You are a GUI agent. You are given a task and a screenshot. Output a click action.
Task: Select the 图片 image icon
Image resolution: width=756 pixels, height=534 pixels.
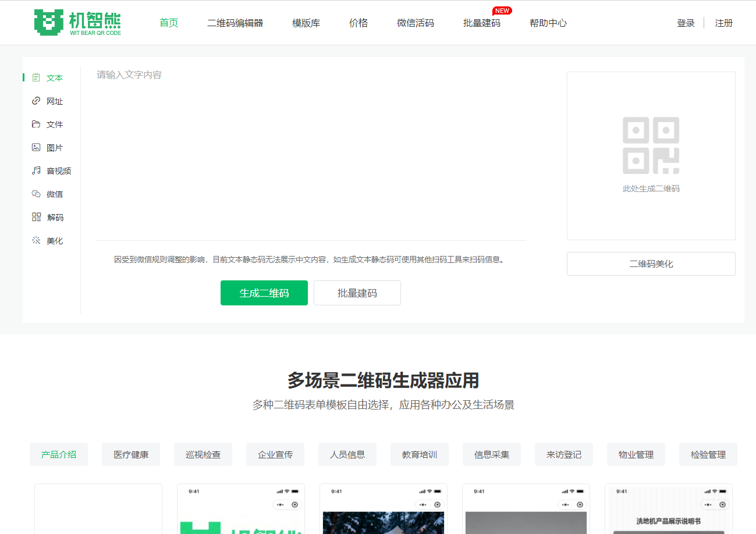(36, 147)
